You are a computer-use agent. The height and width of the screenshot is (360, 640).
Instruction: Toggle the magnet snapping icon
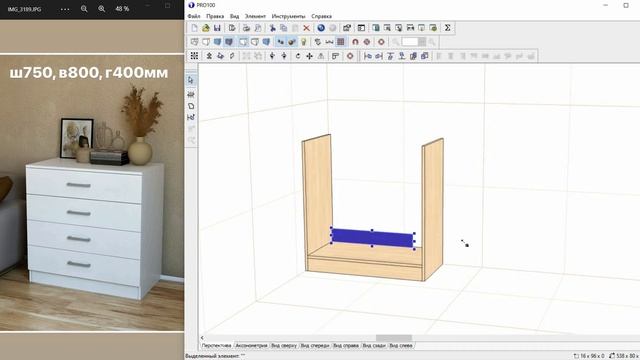click(x=355, y=42)
